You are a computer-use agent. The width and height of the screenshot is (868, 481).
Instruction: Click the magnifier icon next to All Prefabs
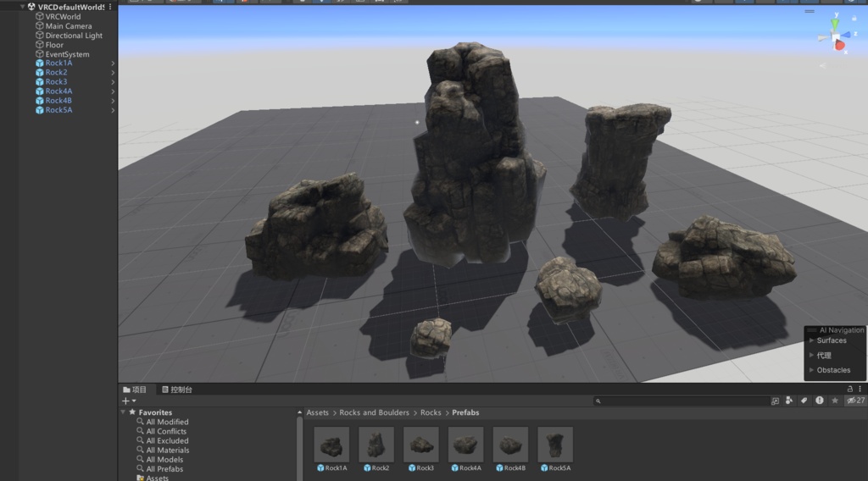coord(140,469)
